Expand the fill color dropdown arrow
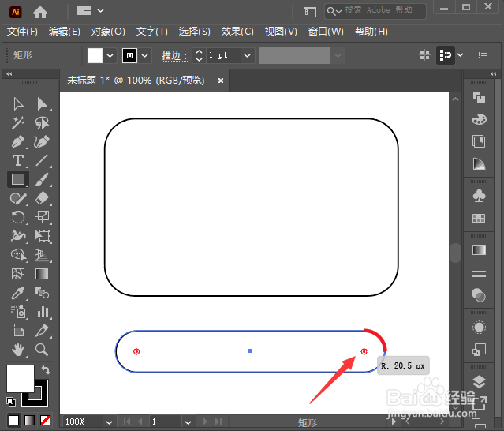This screenshot has height=431, width=504. point(110,55)
